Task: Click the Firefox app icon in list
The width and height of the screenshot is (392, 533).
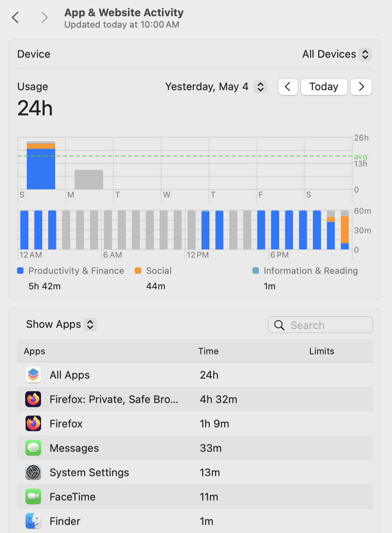Action: pyautogui.click(x=33, y=424)
